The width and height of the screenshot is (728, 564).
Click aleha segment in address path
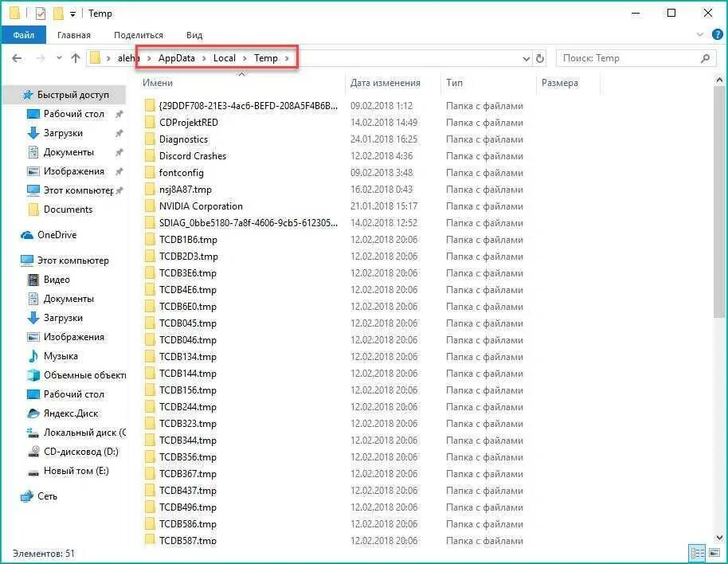click(128, 58)
